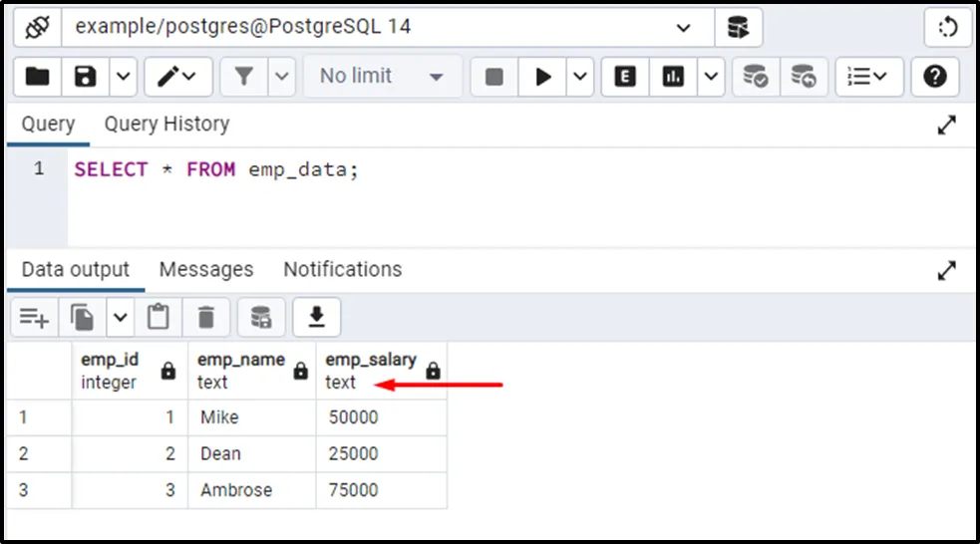980x544 pixels.
Task: Open the No limit rows dropdown
Action: point(382,77)
